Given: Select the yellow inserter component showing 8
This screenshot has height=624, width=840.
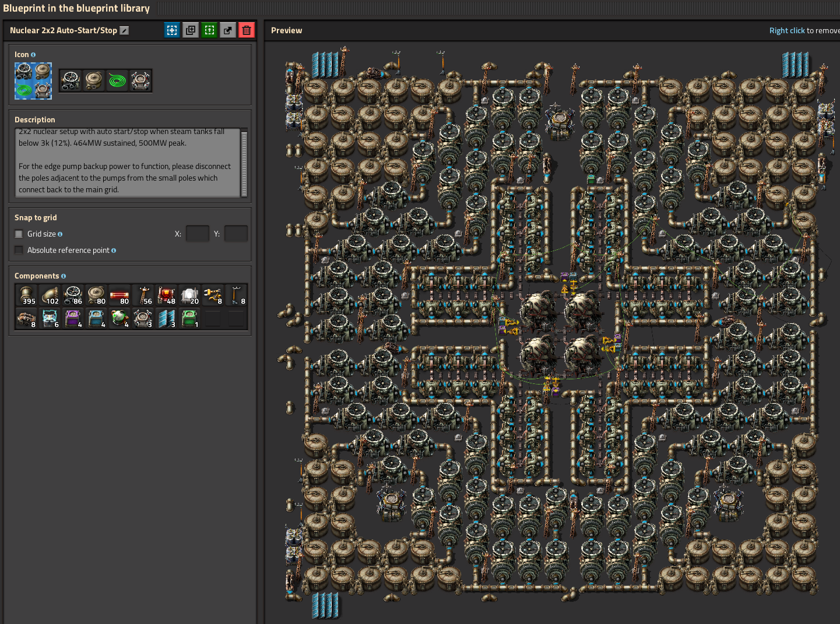Looking at the screenshot, I should [213, 295].
